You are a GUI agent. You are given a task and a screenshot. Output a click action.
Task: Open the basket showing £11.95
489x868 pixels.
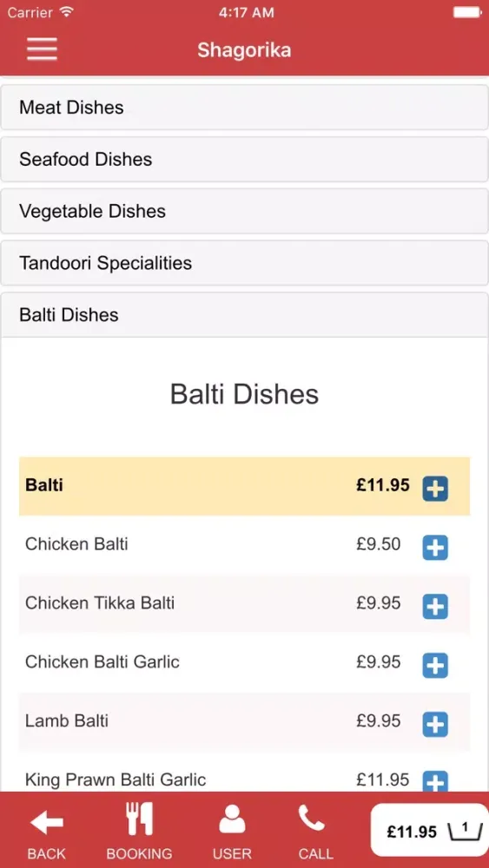429,831
